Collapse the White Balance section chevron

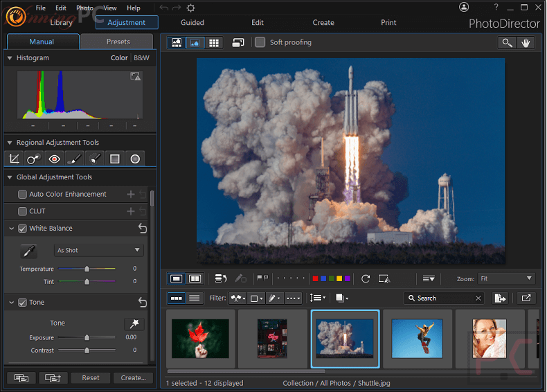(x=12, y=229)
